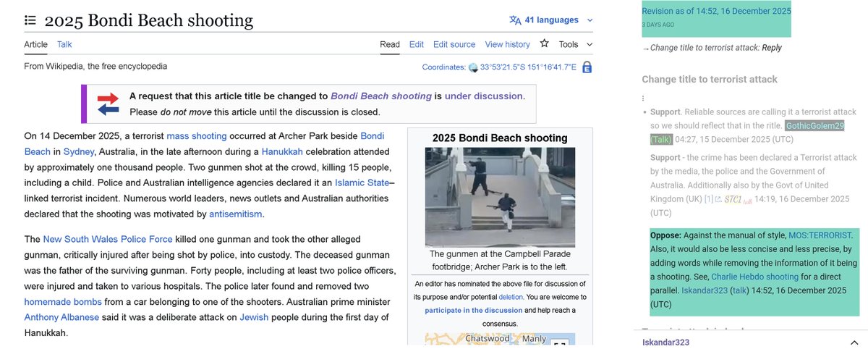Open 'Revision as of 14:52, 16 December 2025'
This screenshot has height=357, width=868.
click(716, 11)
